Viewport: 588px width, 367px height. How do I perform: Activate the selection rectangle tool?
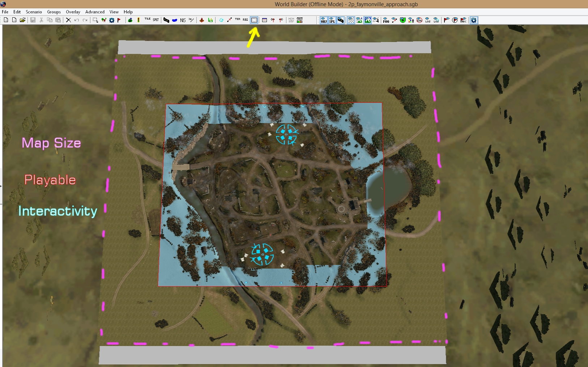point(95,20)
